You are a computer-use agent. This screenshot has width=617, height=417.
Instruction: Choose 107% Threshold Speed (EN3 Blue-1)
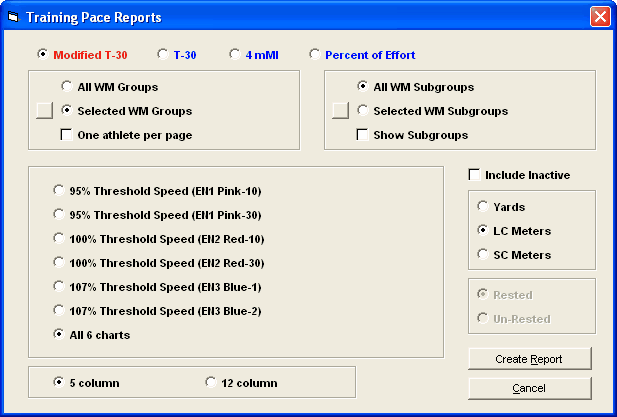[x=59, y=286]
